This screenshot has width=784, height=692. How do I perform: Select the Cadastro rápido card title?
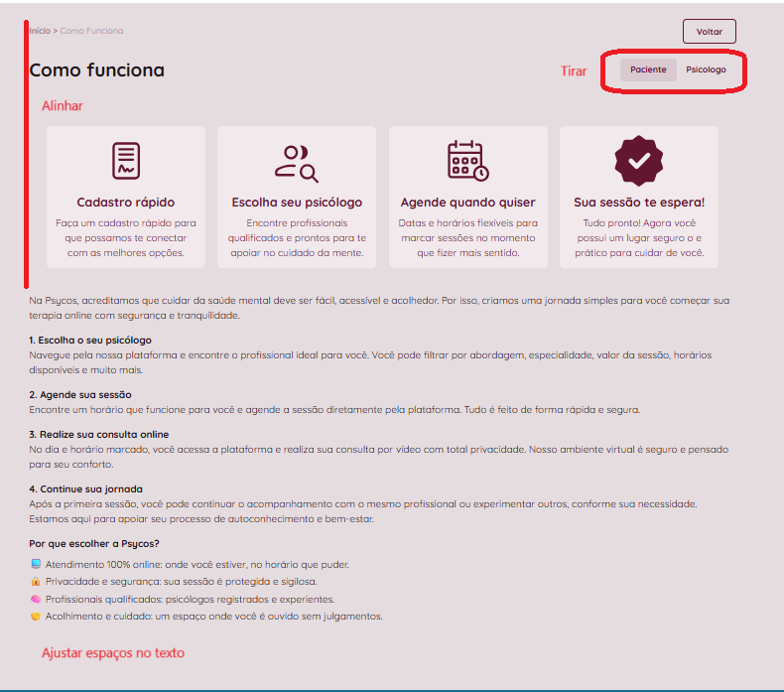click(126, 203)
